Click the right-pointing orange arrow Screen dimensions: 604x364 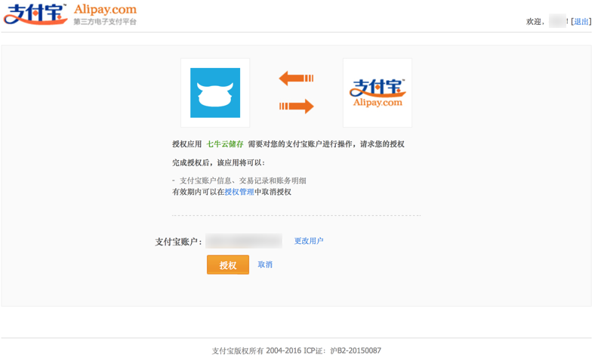coord(296,106)
